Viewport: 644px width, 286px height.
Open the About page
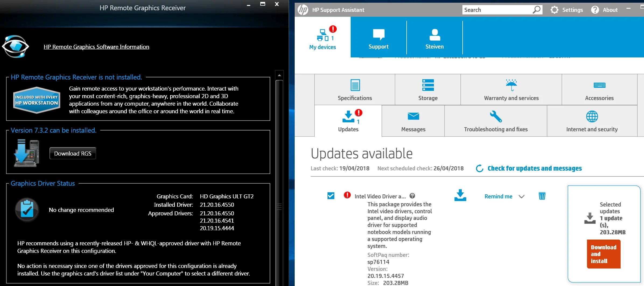pos(610,10)
